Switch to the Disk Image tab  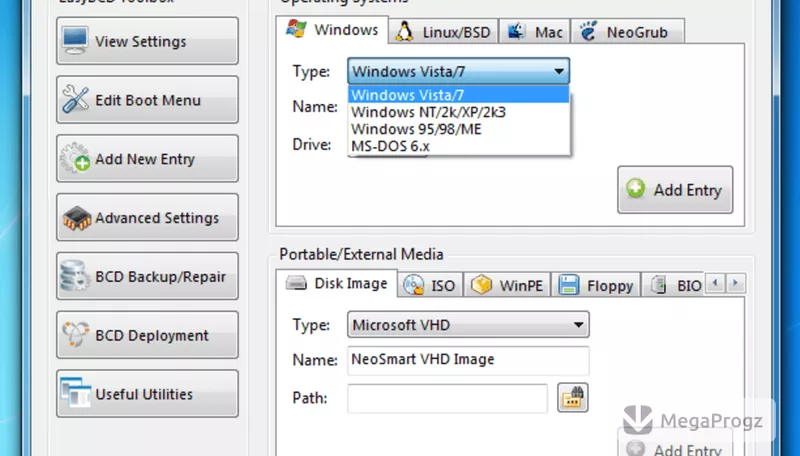coord(337,283)
